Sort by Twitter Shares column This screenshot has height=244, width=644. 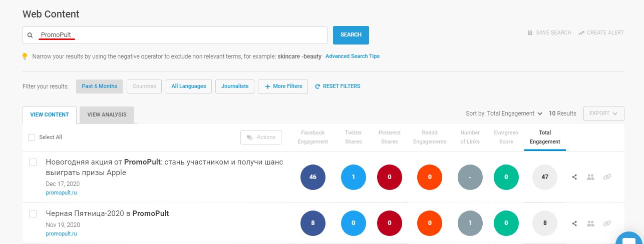[x=354, y=137]
